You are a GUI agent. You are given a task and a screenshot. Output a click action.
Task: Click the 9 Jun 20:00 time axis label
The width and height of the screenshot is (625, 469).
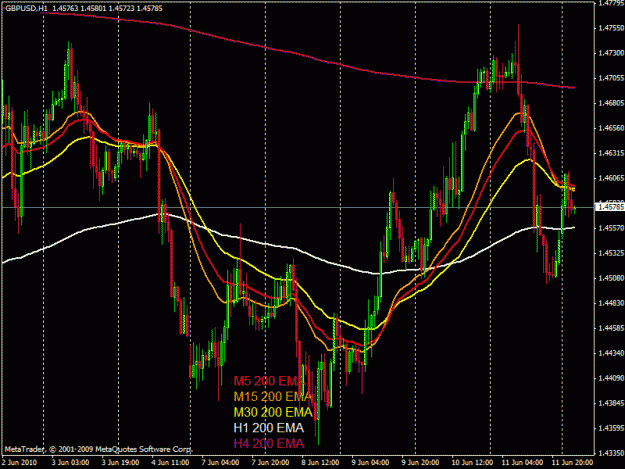pyautogui.click(x=421, y=463)
